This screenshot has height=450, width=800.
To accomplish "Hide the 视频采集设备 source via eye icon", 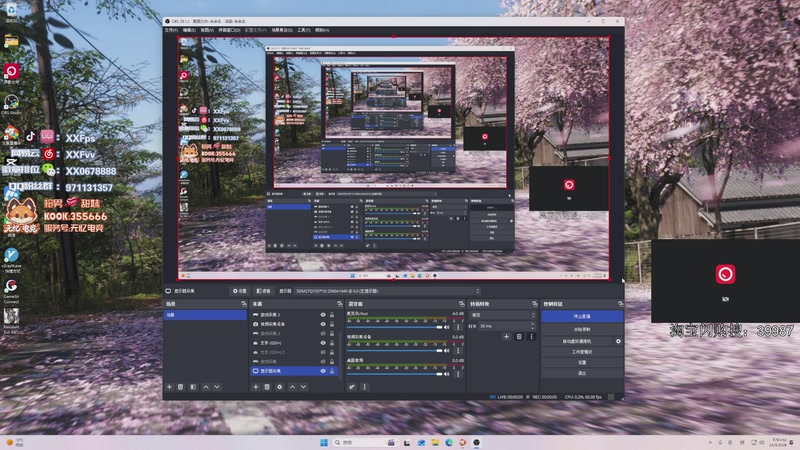I will click(x=323, y=324).
